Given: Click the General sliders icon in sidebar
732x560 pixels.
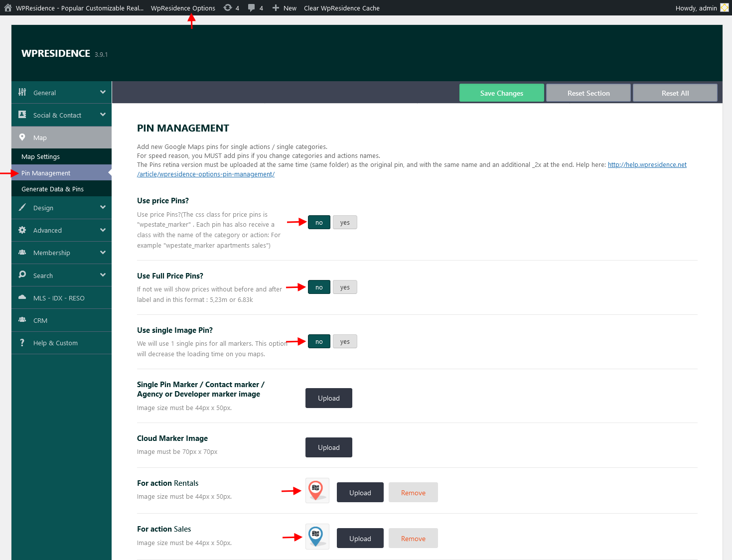Looking at the screenshot, I should pyautogui.click(x=22, y=92).
